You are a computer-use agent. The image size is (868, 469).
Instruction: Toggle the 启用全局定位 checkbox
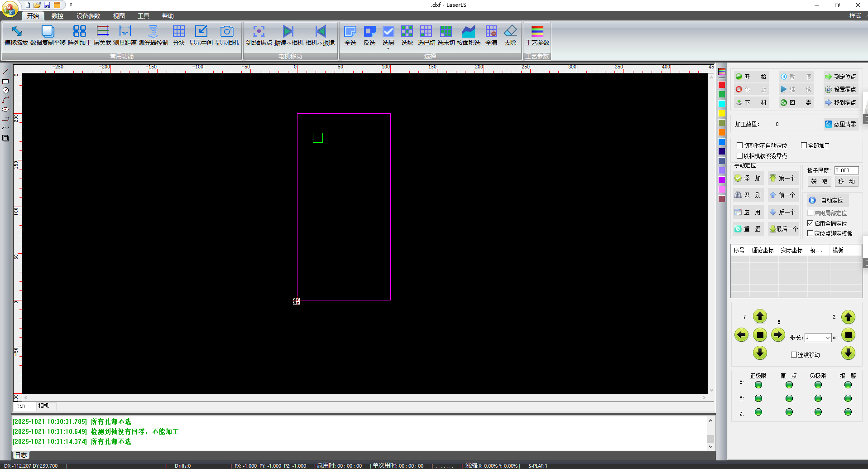[x=810, y=223]
